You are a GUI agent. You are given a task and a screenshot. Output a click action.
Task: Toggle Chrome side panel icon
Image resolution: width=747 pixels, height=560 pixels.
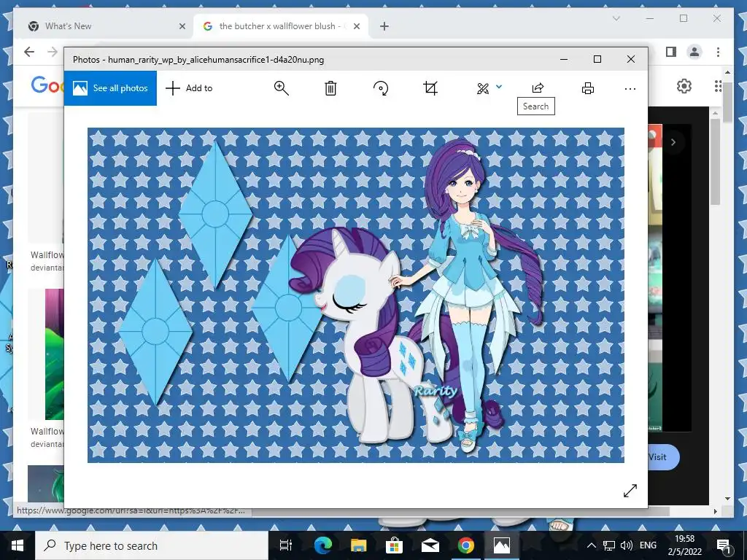point(671,52)
